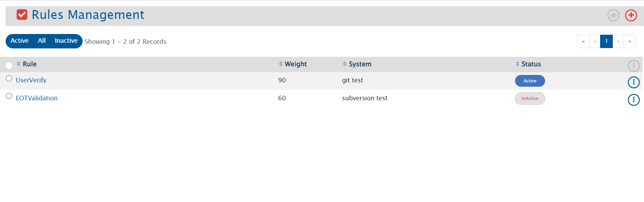Toggle the select-all circle in table header
644x202 pixels.
pos(9,66)
